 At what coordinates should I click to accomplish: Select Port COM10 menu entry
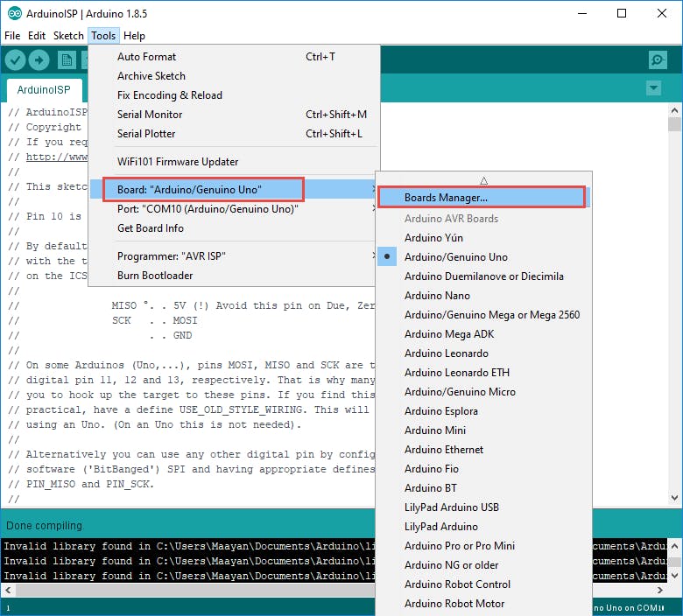click(208, 209)
